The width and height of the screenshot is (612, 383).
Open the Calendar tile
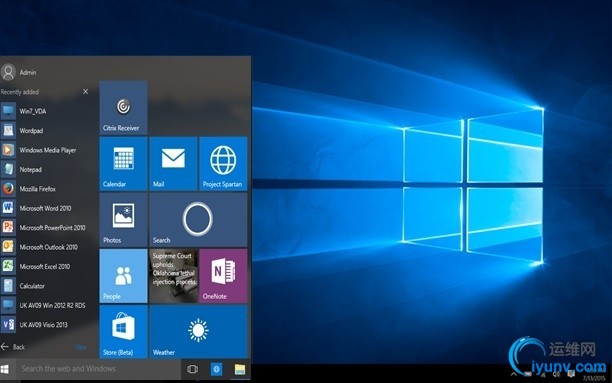123,164
